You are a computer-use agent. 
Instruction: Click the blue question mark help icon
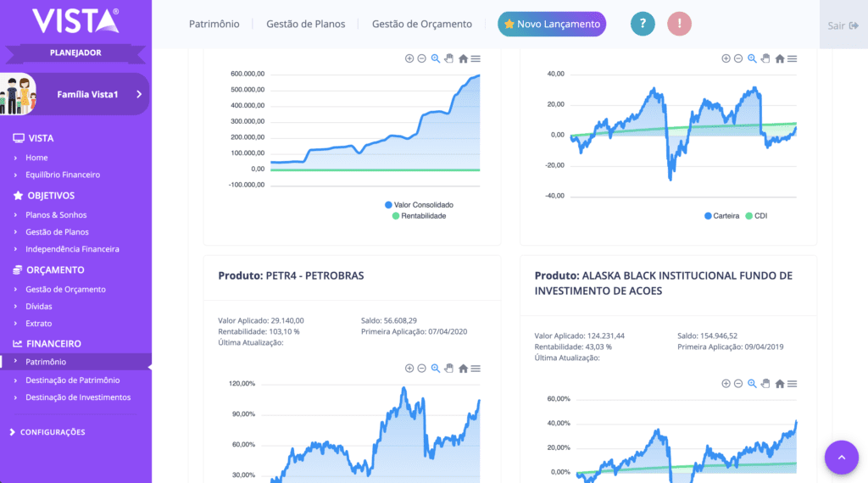643,25
